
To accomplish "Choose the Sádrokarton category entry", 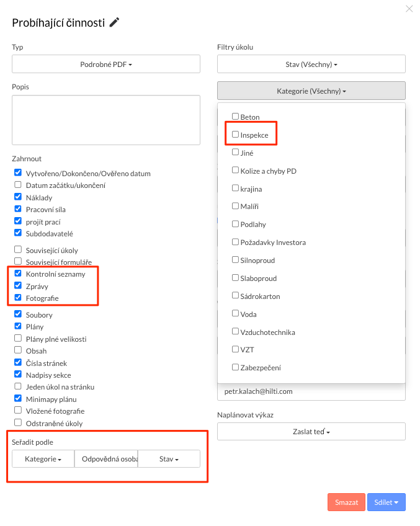I will 236,295.
